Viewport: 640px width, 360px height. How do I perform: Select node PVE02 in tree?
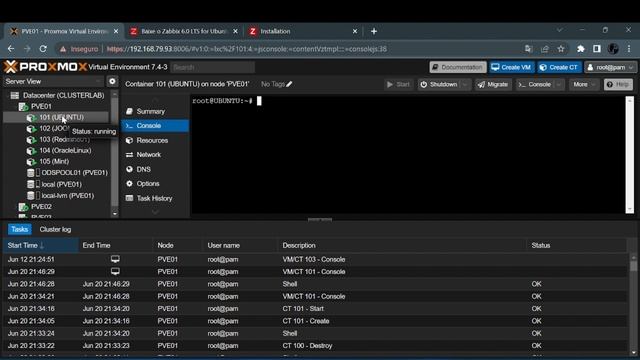click(x=41, y=207)
